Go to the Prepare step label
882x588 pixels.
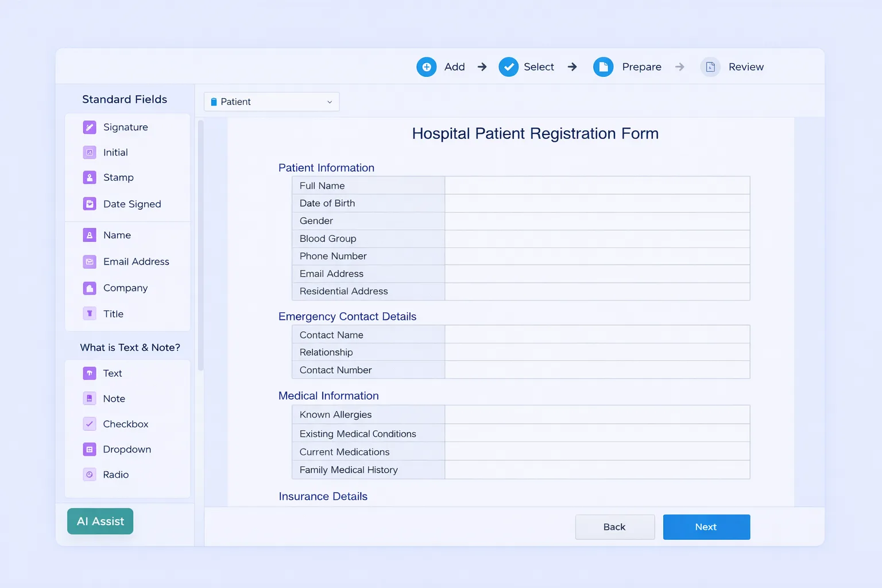pos(641,67)
